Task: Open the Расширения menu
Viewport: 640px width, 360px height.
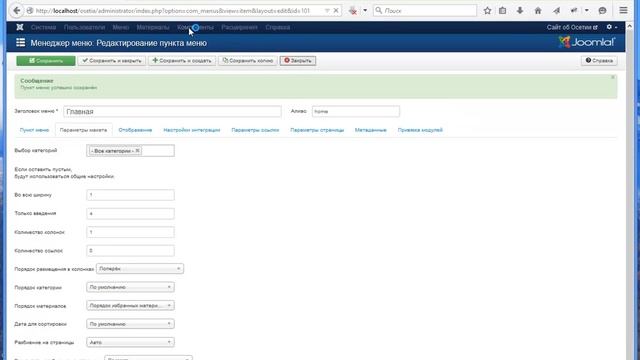Action: tap(239, 27)
